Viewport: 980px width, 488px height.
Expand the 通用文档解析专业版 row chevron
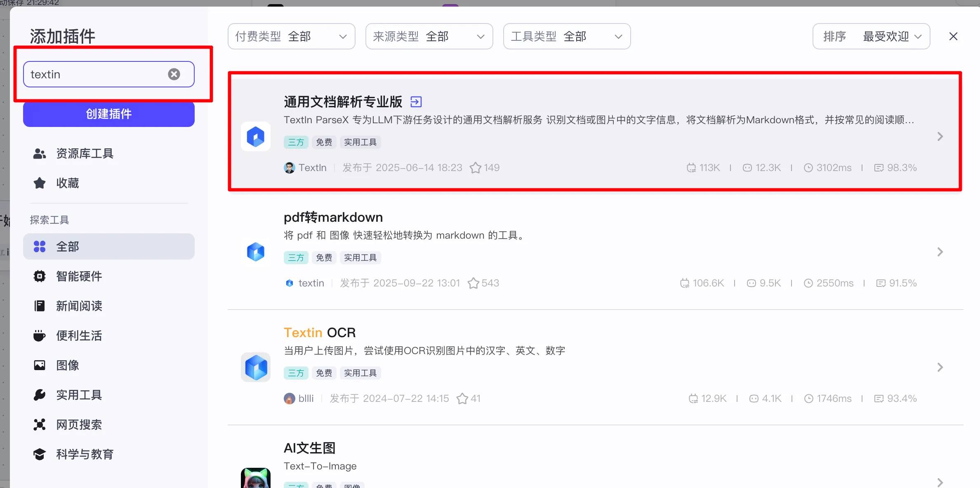940,136
